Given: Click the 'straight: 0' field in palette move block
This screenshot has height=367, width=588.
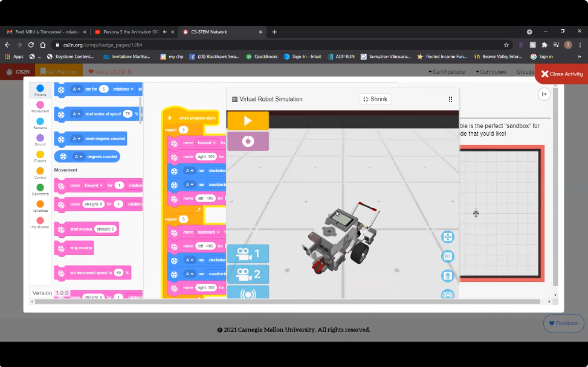Looking at the screenshot, I should click(x=94, y=204).
